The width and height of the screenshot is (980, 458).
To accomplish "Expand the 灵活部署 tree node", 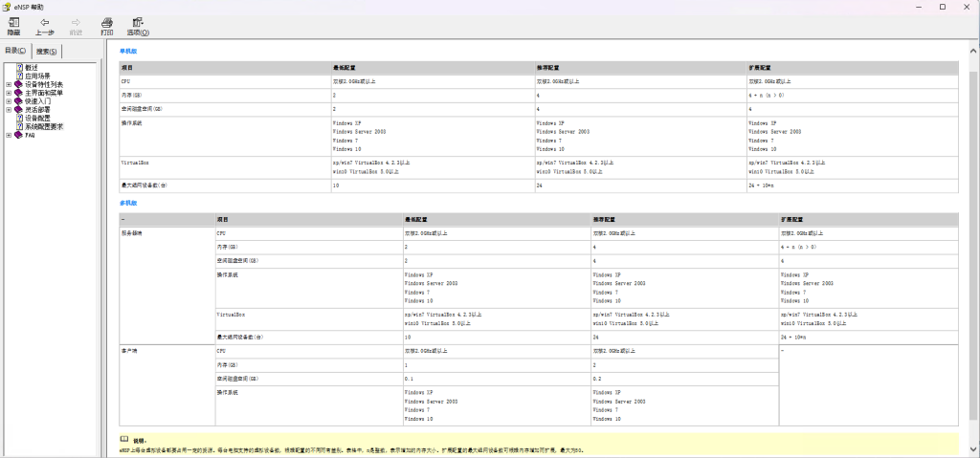I will (9, 110).
